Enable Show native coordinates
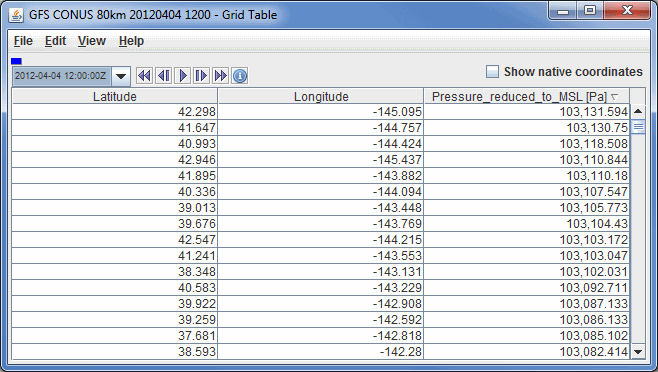 (x=492, y=71)
